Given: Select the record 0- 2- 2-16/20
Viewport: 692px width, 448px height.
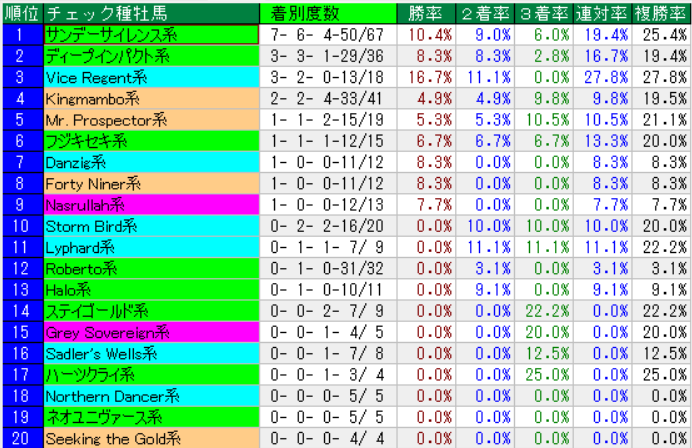Looking at the screenshot, I should [327, 226].
